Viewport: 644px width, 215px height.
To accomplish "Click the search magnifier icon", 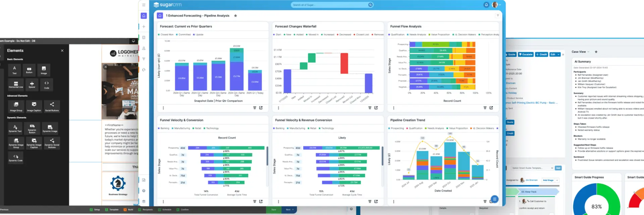I will [x=370, y=5].
